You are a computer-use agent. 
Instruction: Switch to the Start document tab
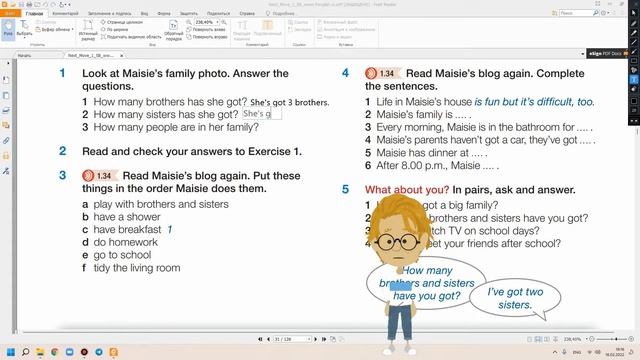click(24, 55)
